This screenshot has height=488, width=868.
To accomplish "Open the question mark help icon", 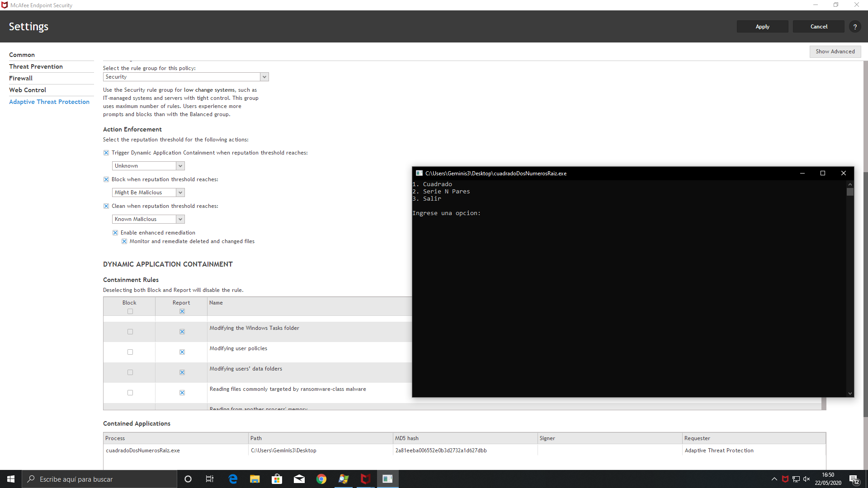I will pos(854,27).
